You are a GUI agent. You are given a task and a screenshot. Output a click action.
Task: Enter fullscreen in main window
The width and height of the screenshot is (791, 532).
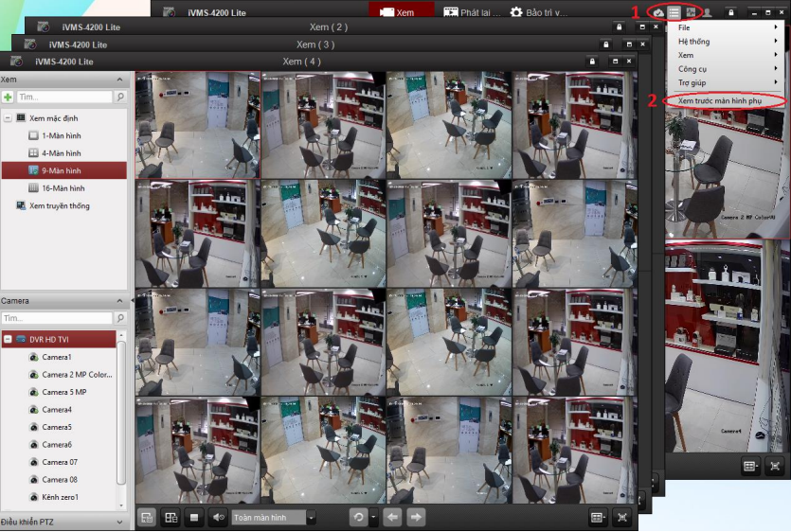point(775,467)
